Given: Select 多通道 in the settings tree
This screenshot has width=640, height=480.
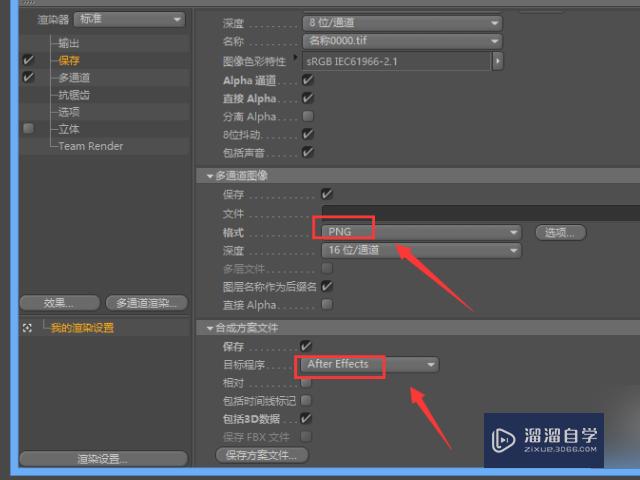Looking at the screenshot, I should tap(74, 78).
